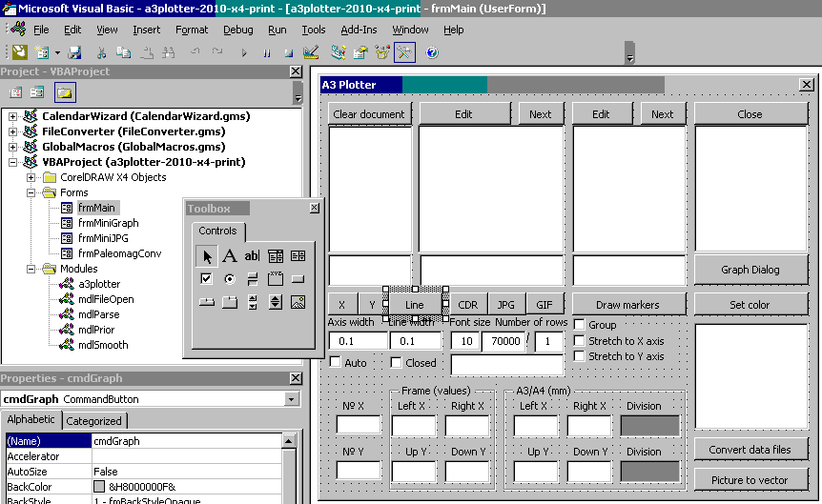Click the Draw markers button
Image resolution: width=822 pixels, height=504 pixels.
[627, 304]
